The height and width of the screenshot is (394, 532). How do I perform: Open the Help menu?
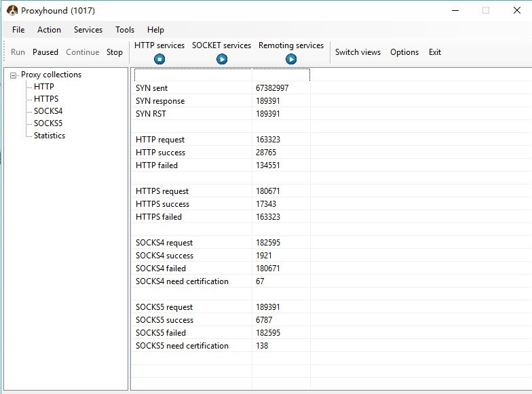point(156,30)
